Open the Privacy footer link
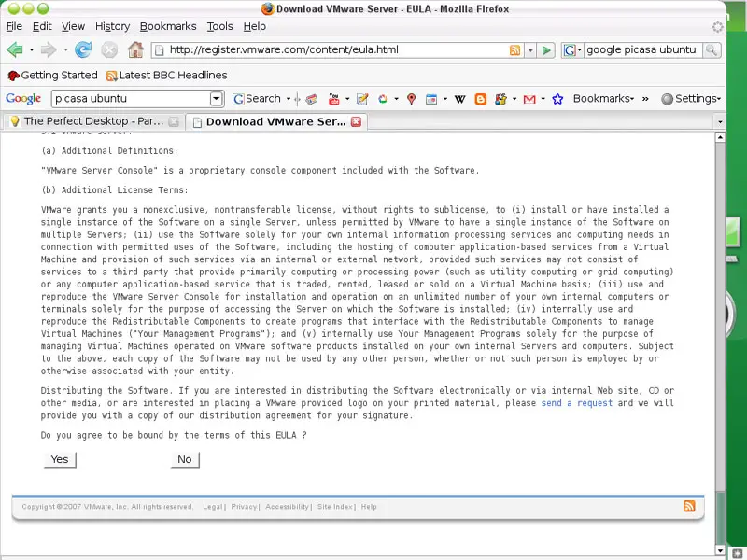Image resolution: width=747 pixels, height=560 pixels. (244, 507)
